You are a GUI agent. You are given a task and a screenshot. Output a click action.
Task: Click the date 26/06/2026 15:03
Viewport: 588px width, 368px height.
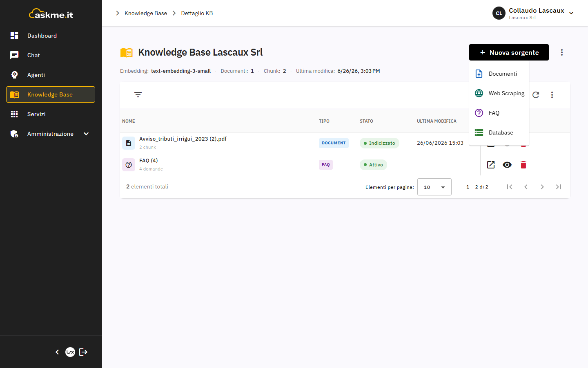click(x=440, y=143)
